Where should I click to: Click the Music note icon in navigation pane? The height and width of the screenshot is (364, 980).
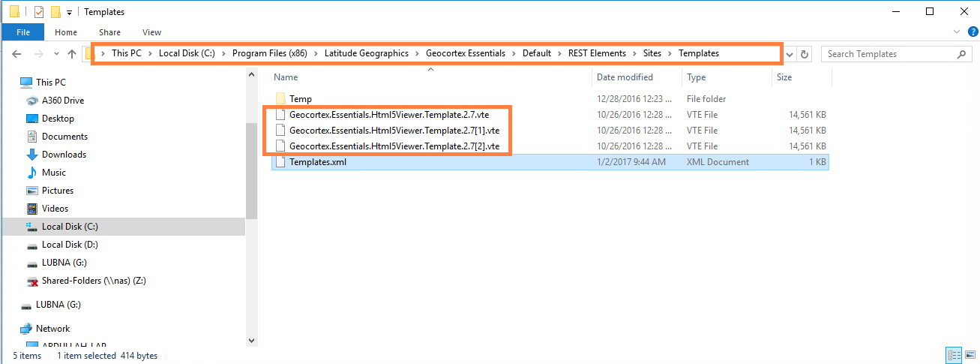[32, 173]
